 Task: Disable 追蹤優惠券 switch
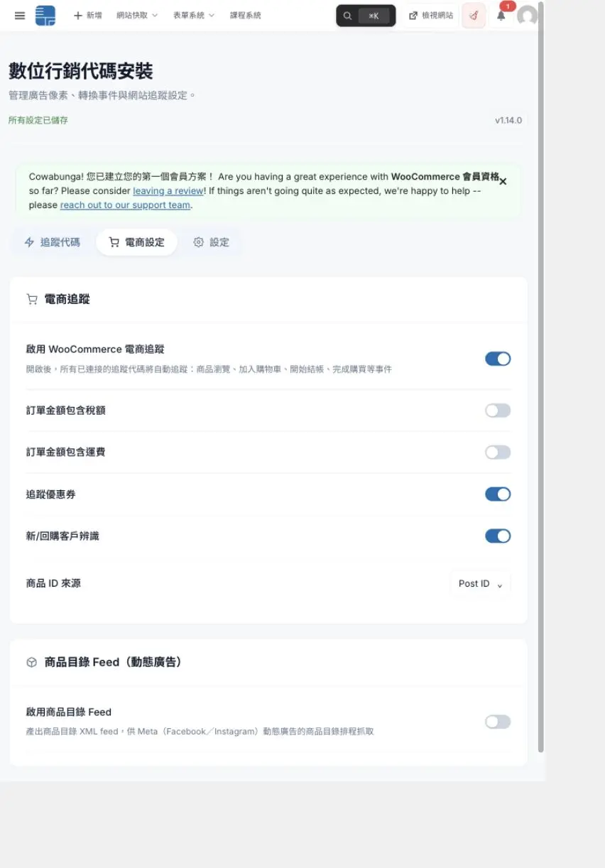(x=498, y=494)
